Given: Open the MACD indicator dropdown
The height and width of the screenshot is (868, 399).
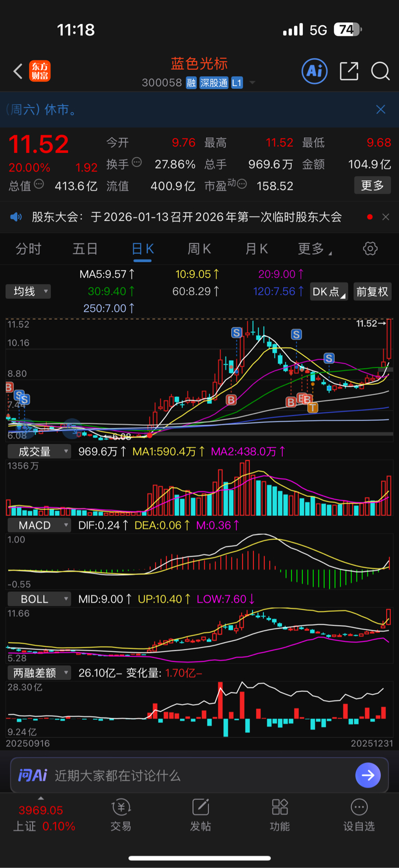Looking at the screenshot, I should point(39,525).
